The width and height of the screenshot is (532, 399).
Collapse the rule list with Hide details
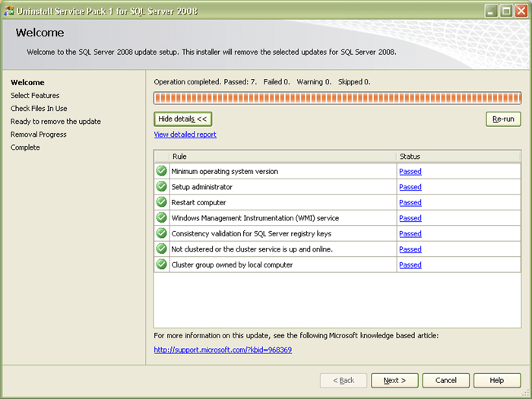click(183, 119)
